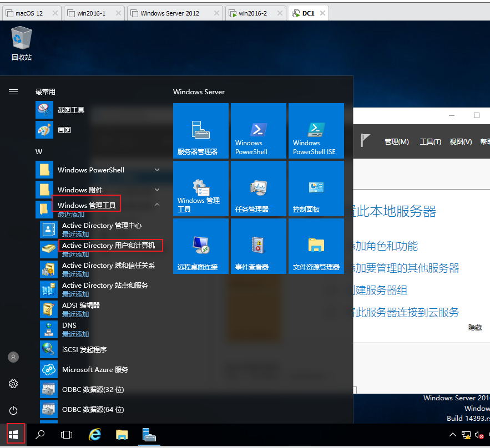Image resolution: width=490 pixels, height=448 pixels.
Task: Close the win2016-1 tab
Action: click(x=118, y=13)
